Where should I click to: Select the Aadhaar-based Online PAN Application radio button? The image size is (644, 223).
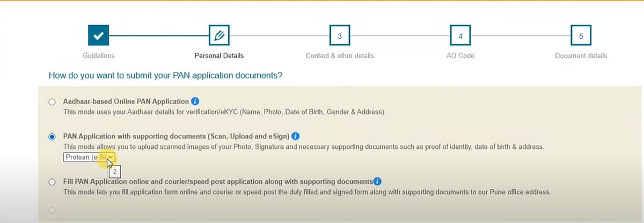tap(52, 102)
